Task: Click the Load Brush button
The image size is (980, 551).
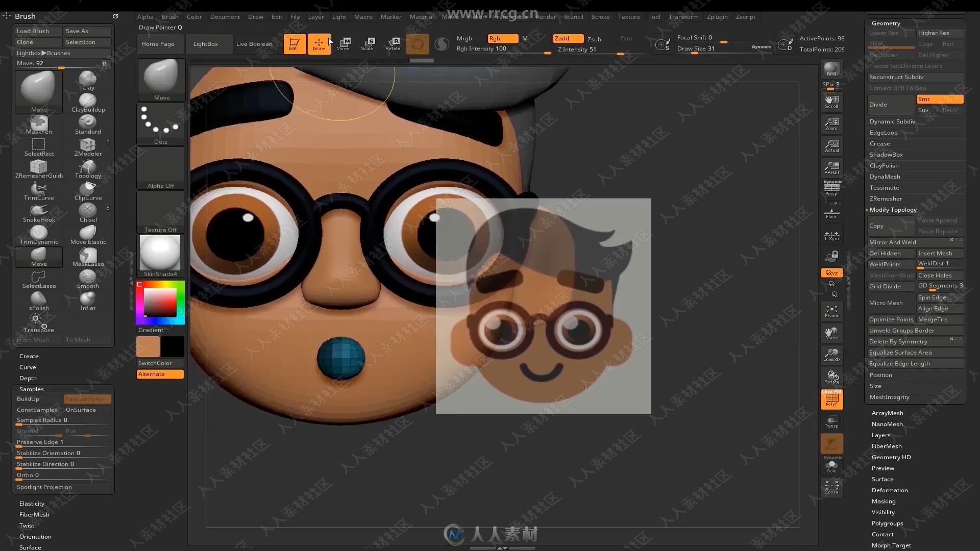Action: 38,31
